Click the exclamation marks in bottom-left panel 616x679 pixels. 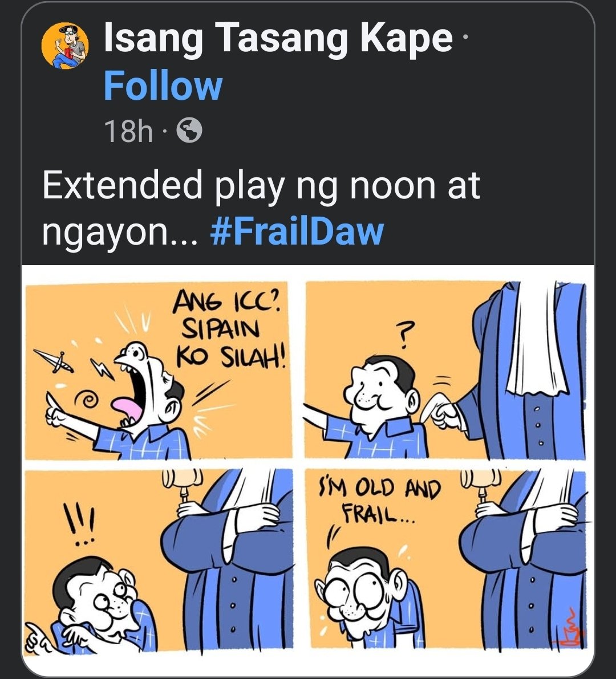pyautogui.click(x=82, y=524)
